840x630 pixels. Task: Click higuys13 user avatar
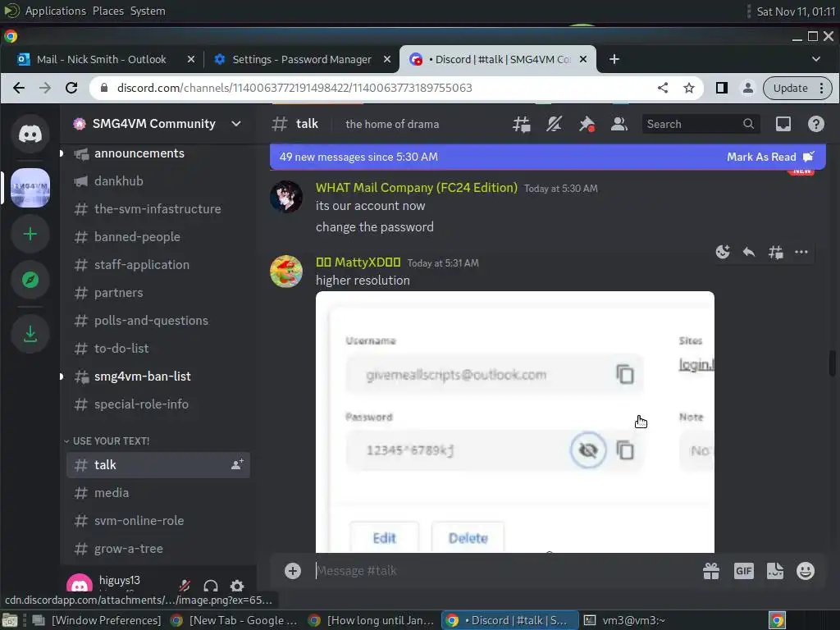80,584
